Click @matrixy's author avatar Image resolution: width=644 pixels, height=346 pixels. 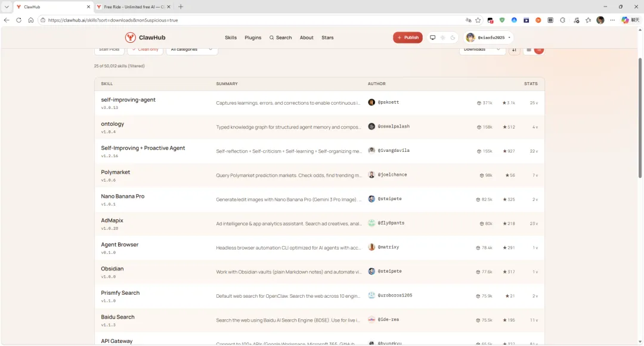[371, 247]
